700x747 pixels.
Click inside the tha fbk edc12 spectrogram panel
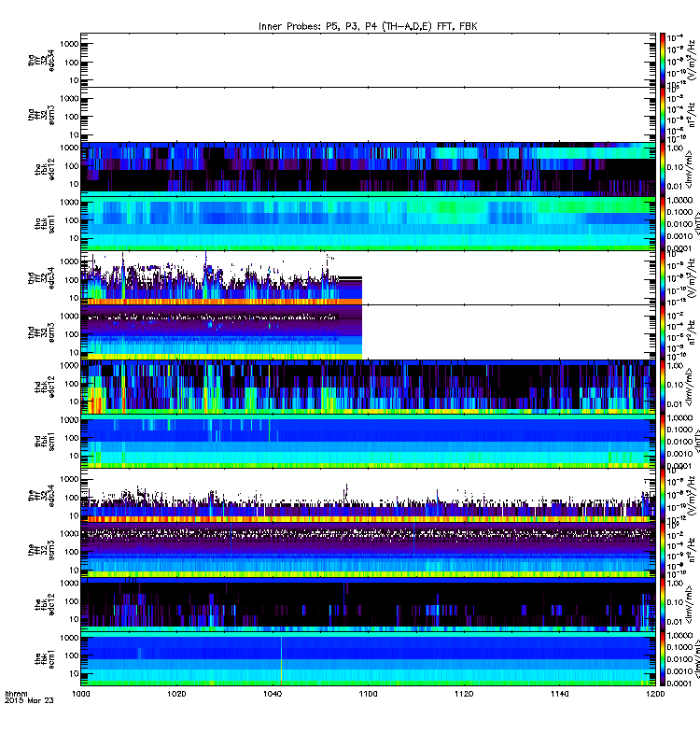pyautogui.click(x=368, y=169)
